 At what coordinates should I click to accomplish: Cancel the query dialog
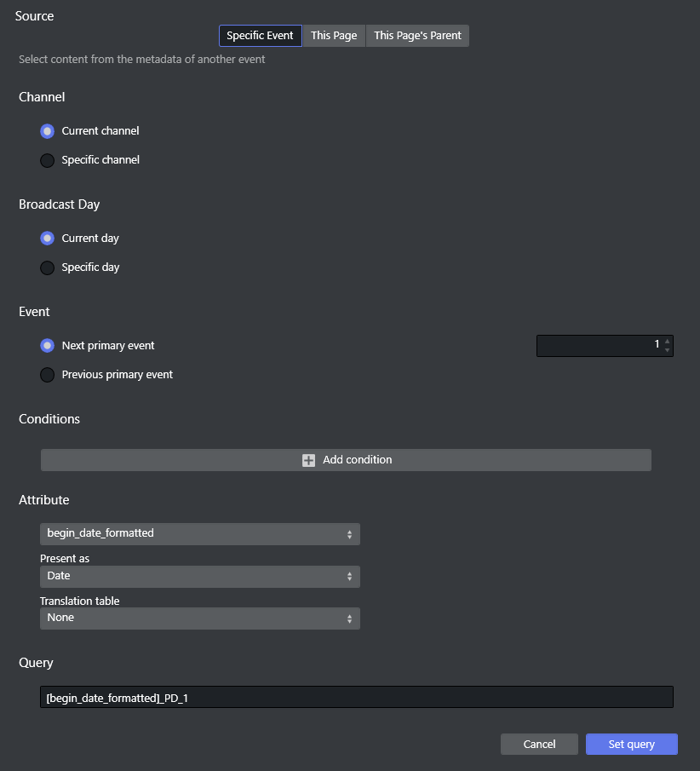[539, 745]
